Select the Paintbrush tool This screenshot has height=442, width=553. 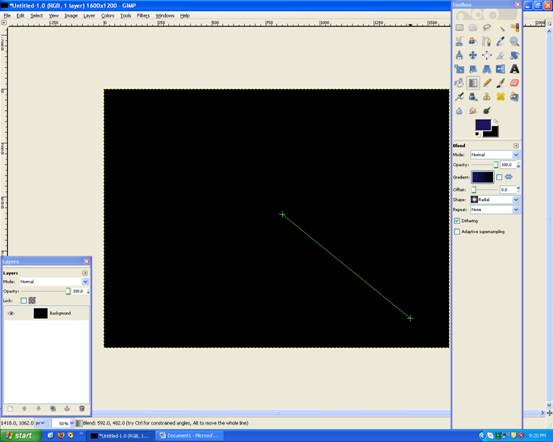[x=500, y=83]
